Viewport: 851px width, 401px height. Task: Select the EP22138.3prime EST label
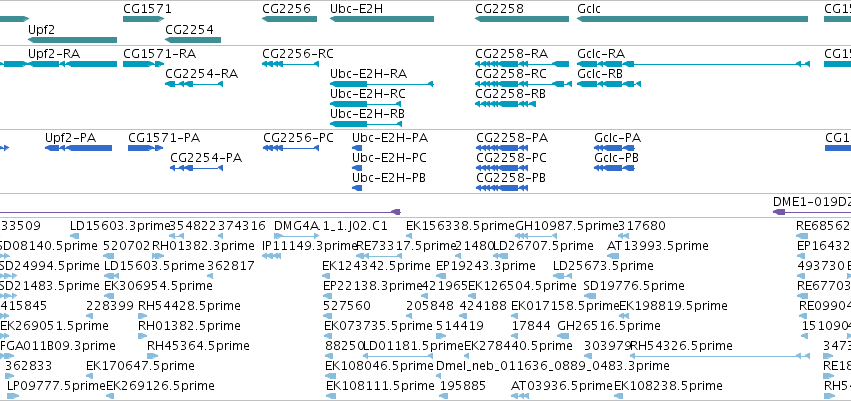point(373,285)
